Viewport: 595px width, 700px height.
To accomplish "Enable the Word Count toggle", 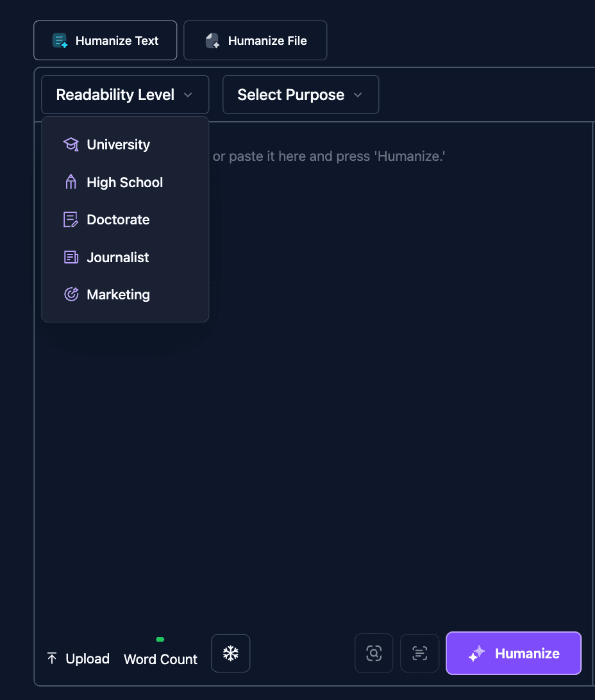I will pos(160,639).
